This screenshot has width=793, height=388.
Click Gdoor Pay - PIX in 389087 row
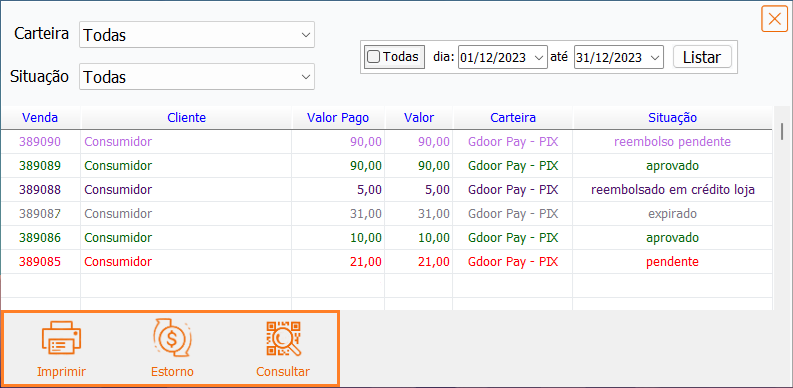pos(513,213)
